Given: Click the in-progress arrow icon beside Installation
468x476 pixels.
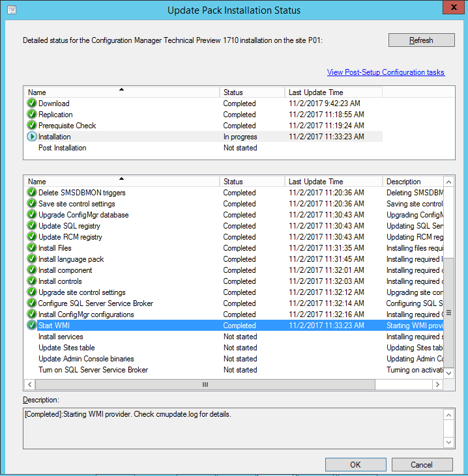Looking at the screenshot, I should point(31,137).
